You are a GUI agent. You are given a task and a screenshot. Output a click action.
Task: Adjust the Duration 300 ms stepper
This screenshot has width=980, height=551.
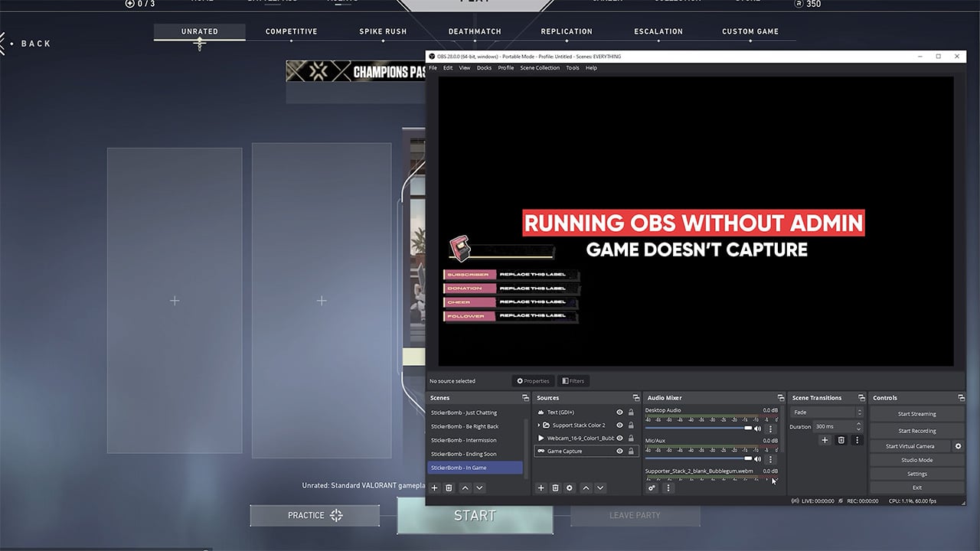point(857,426)
